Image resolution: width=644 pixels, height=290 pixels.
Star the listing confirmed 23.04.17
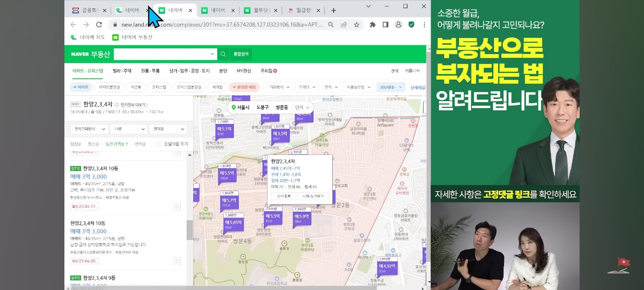tap(177, 206)
